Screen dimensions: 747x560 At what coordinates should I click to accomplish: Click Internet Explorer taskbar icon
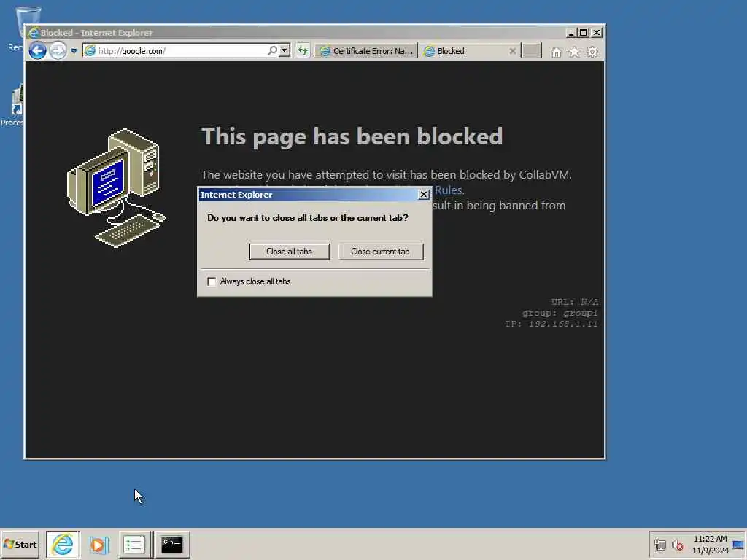pos(63,544)
